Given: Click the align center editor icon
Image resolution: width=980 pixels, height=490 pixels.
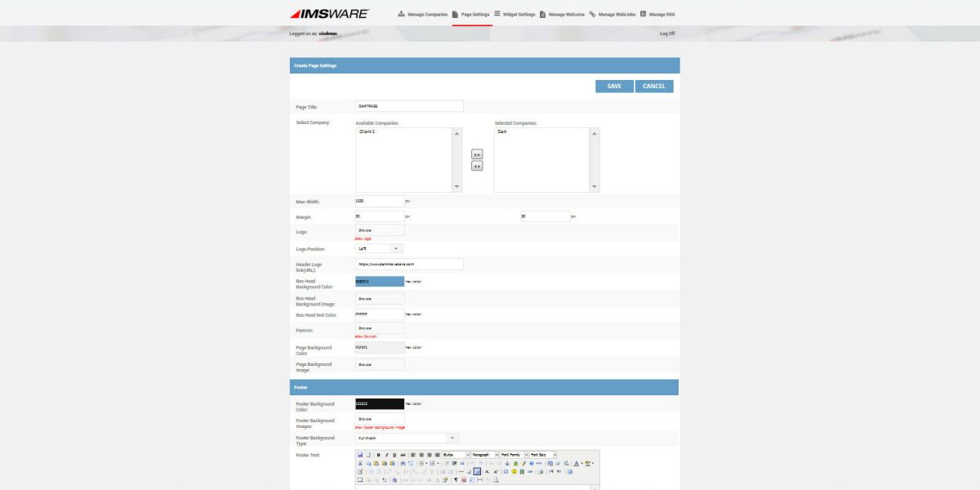Looking at the screenshot, I should (x=421, y=454).
